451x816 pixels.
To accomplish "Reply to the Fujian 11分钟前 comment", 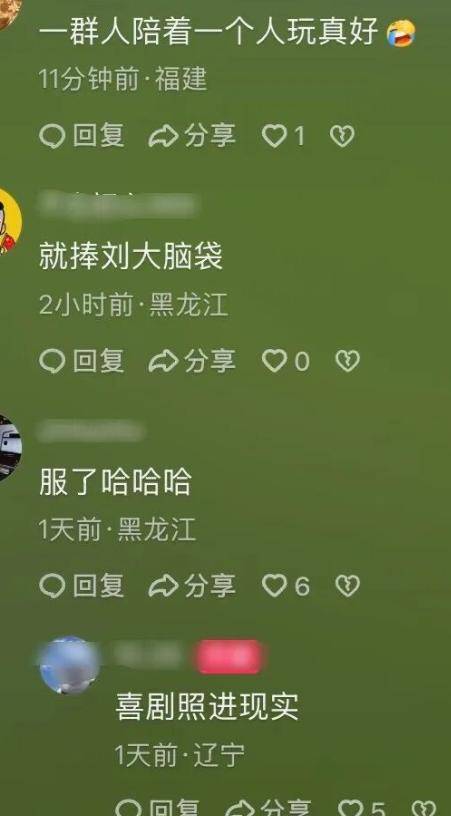I will 82,136.
